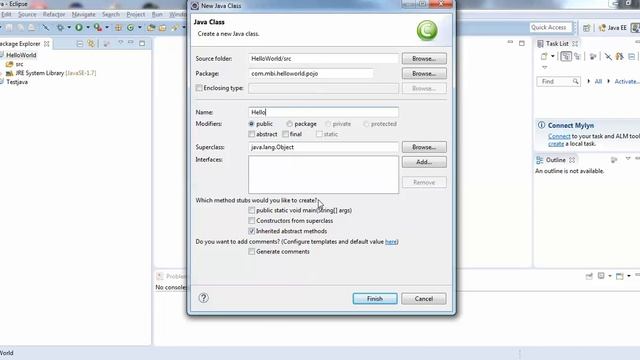Expand the All working set arrow

589,81
